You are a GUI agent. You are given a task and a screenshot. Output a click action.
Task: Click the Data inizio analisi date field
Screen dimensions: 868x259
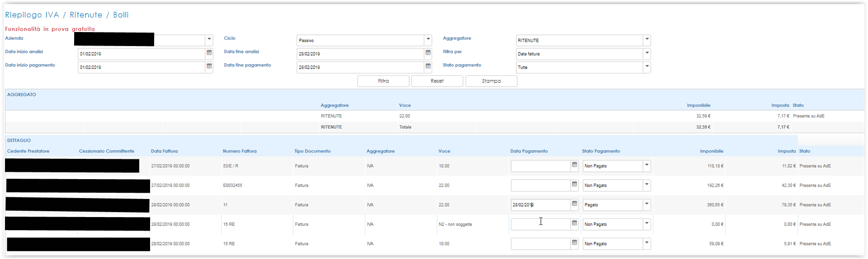tap(142, 54)
